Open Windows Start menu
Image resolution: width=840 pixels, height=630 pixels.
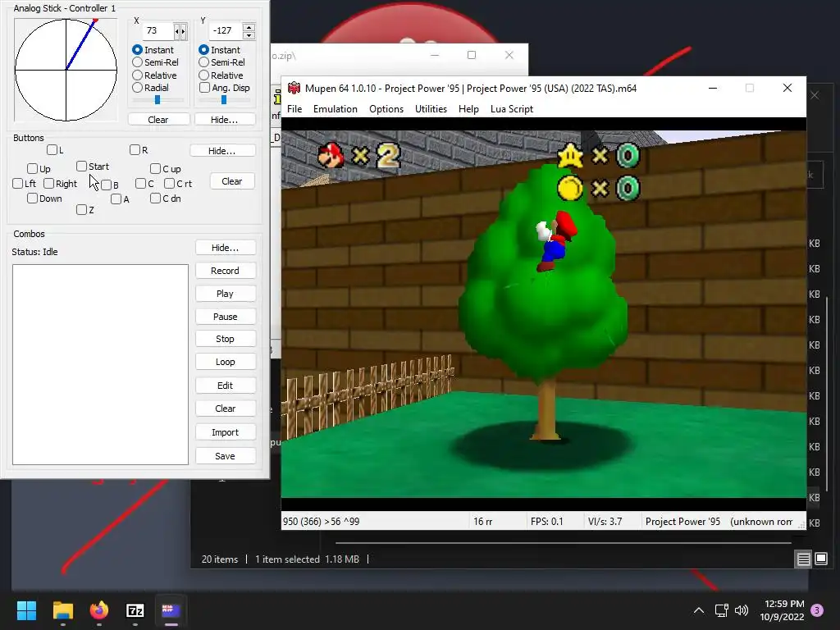[26, 610]
